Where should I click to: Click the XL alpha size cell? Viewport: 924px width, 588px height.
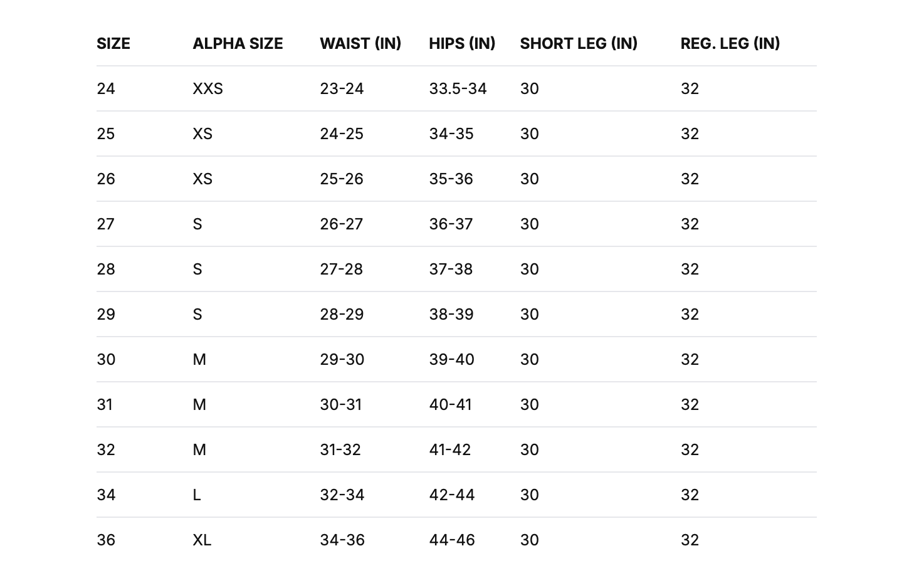(202, 540)
